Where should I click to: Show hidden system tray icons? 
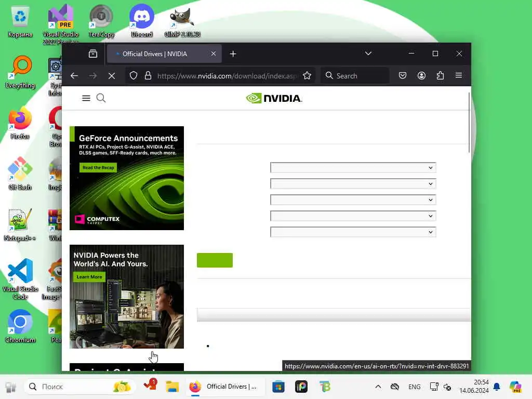(x=378, y=387)
